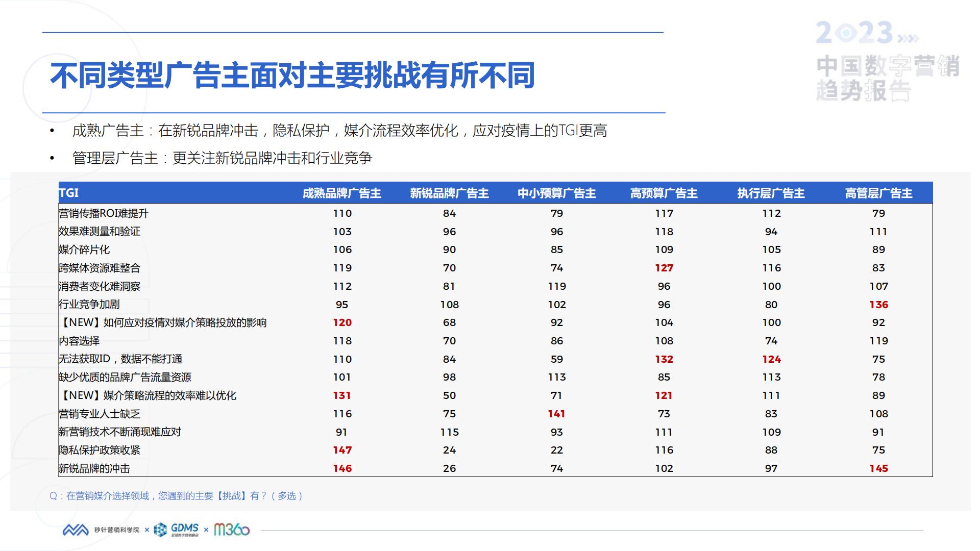The height and width of the screenshot is (551, 980).
Task: Click the 秒针营销科学院 logo icon
Action: (76, 530)
